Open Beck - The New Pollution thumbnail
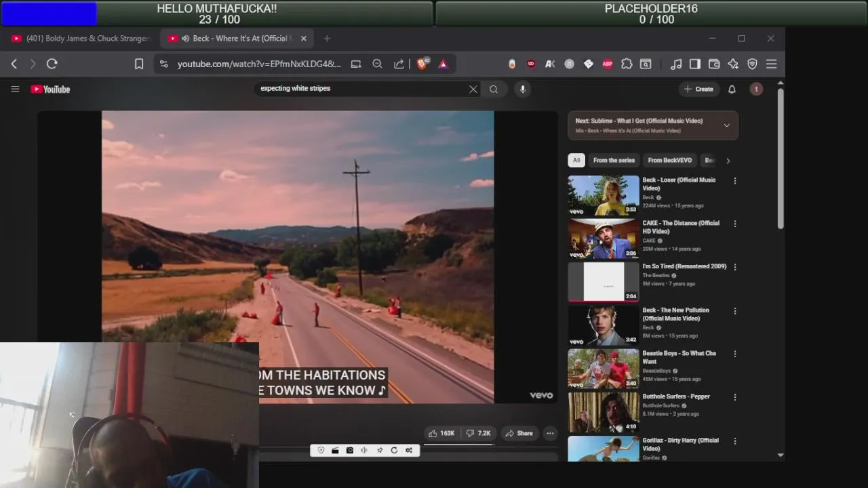This screenshot has height=488, width=868. click(604, 325)
